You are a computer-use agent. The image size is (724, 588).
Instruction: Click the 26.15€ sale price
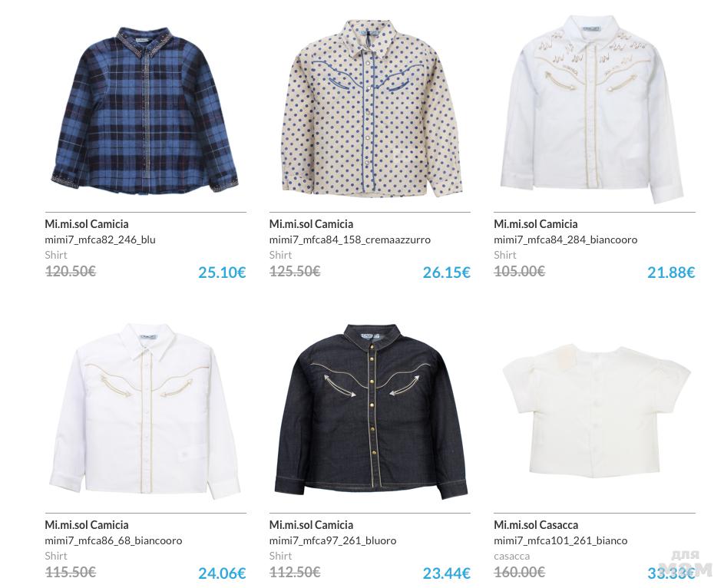point(447,273)
